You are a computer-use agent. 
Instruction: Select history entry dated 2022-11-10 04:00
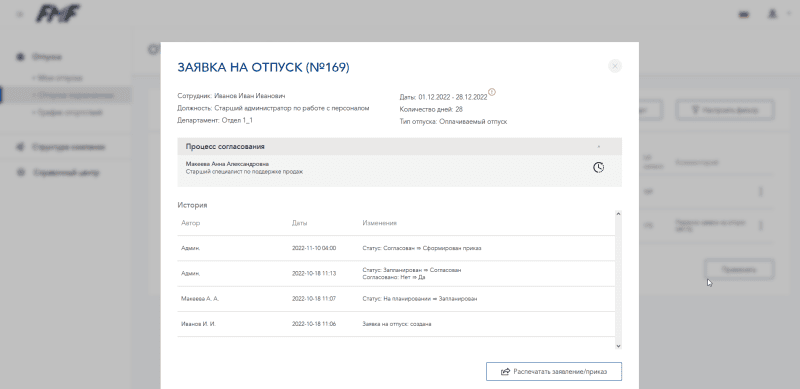[x=396, y=248]
